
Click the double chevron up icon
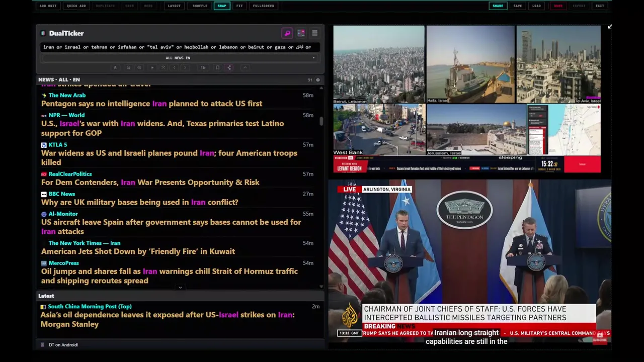(163, 67)
